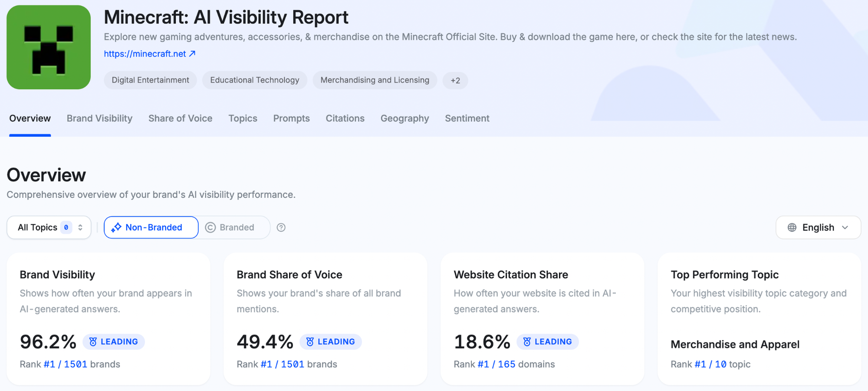Open the All Topics dropdown
Screen dimensions: 868x391
[48, 227]
